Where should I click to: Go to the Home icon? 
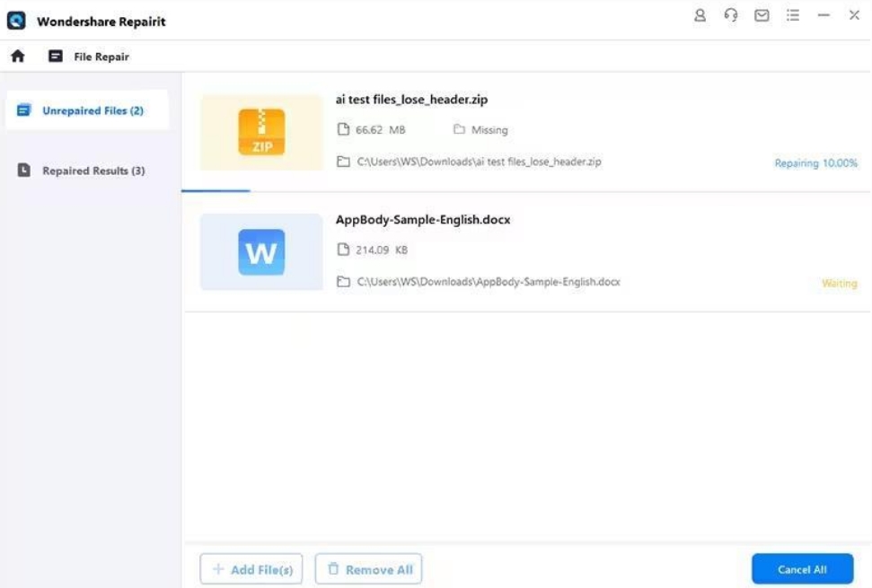18,57
